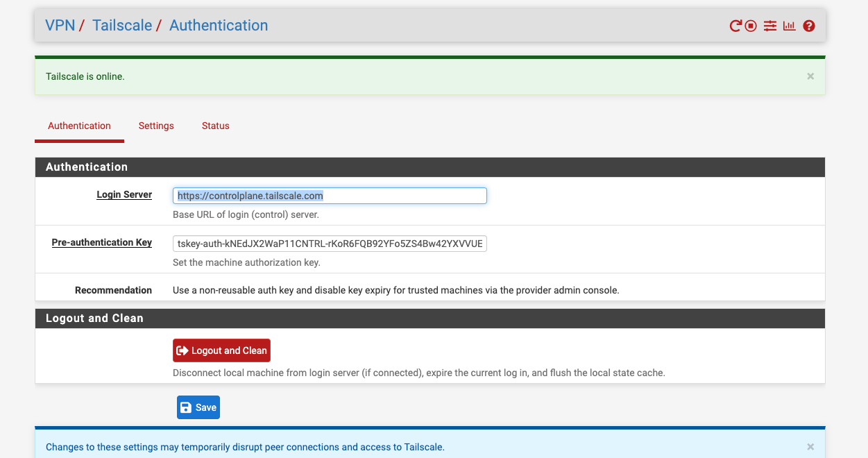Open related status chart icon
This screenshot has width=868, height=458.
789,26
